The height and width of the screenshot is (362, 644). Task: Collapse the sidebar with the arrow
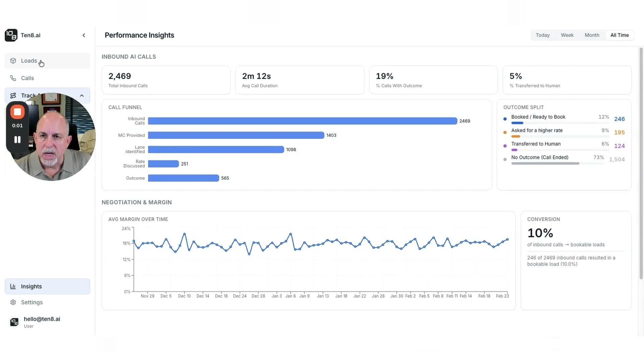tap(84, 35)
